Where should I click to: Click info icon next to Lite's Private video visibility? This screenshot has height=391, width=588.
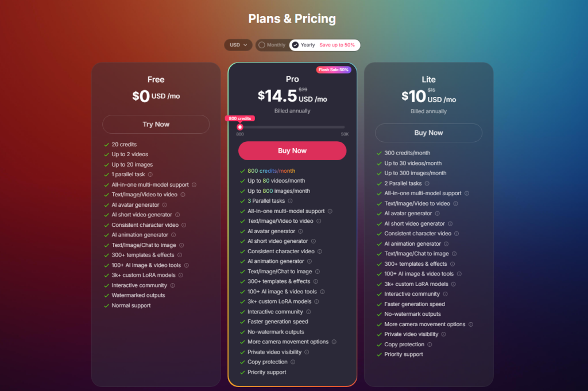pos(443,334)
